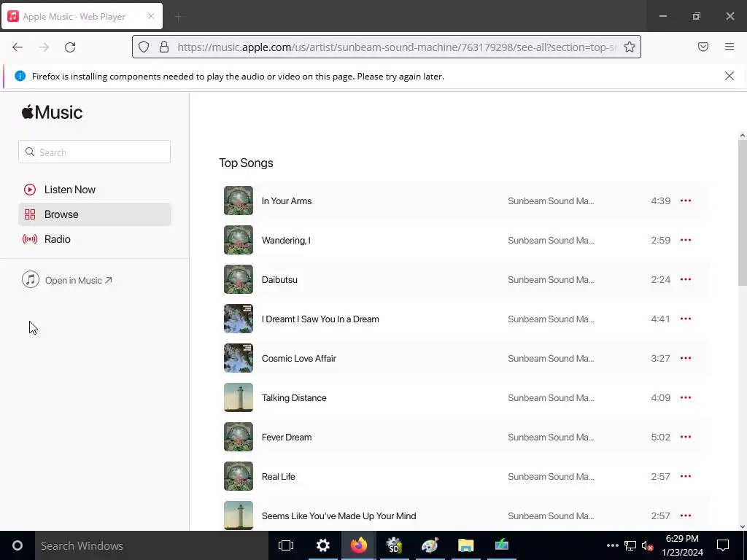Open more options for Fever Dream
This screenshot has width=747, height=560.
coord(686,437)
